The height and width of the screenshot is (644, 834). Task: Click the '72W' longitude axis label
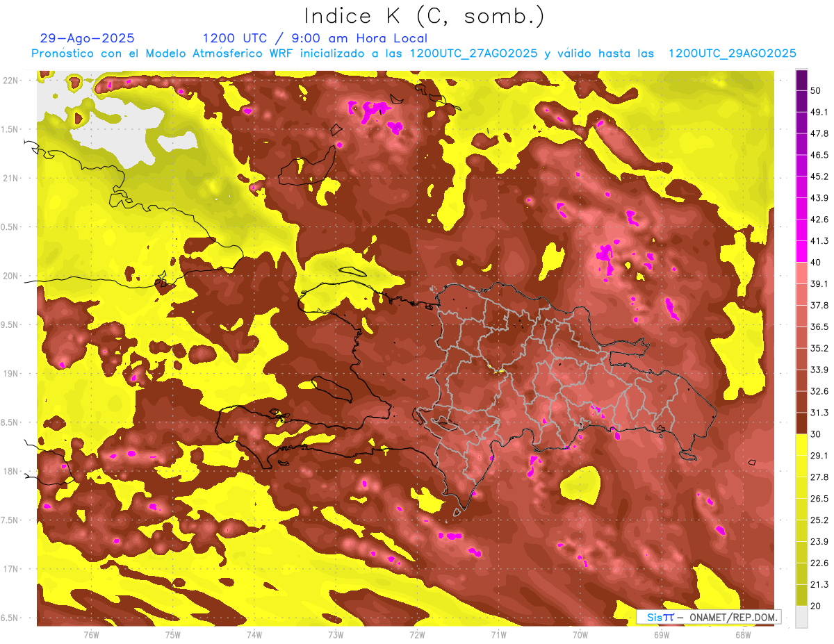click(x=417, y=634)
